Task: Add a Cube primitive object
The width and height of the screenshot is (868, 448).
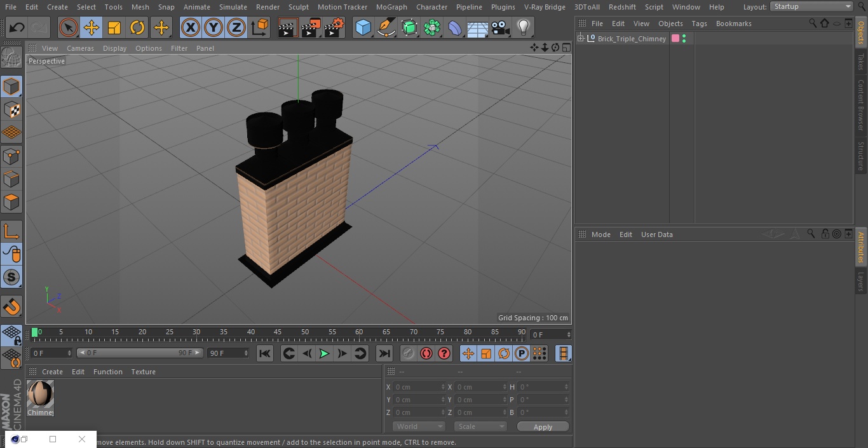Action: click(x=363, y=28)
